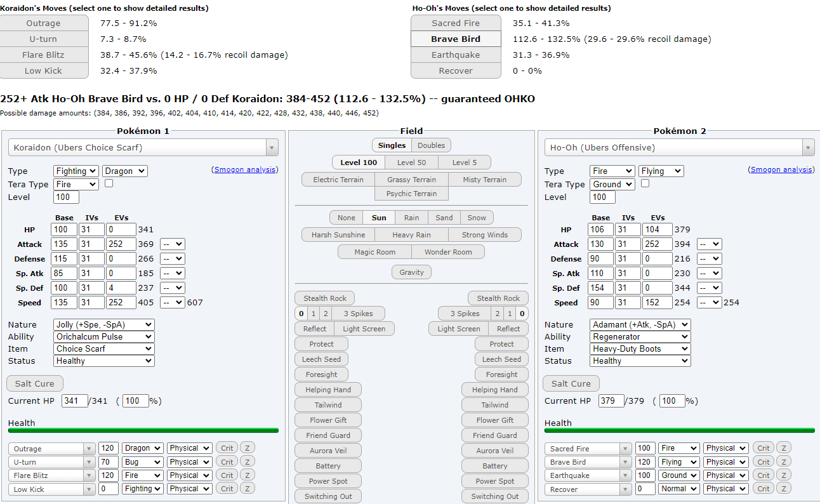Open Koraidon's Ability dropdown showing Orichalcum Pulse

click(x=104, y=336)
